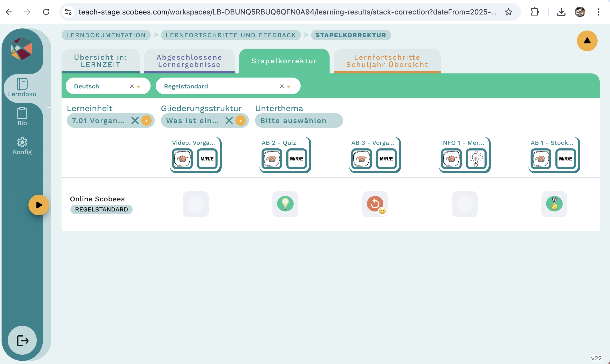Click the logout icon at sidebar bottom
The height and width of the screenshot is (364, 610).
coord(23,340)
